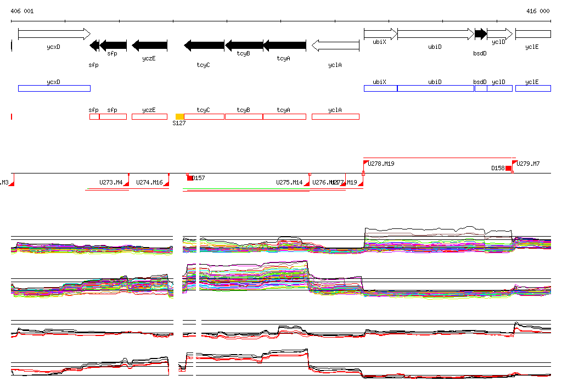
Task: Click the white yclD gene arrow
Action: pyautogui.click(x=500, y=34)
